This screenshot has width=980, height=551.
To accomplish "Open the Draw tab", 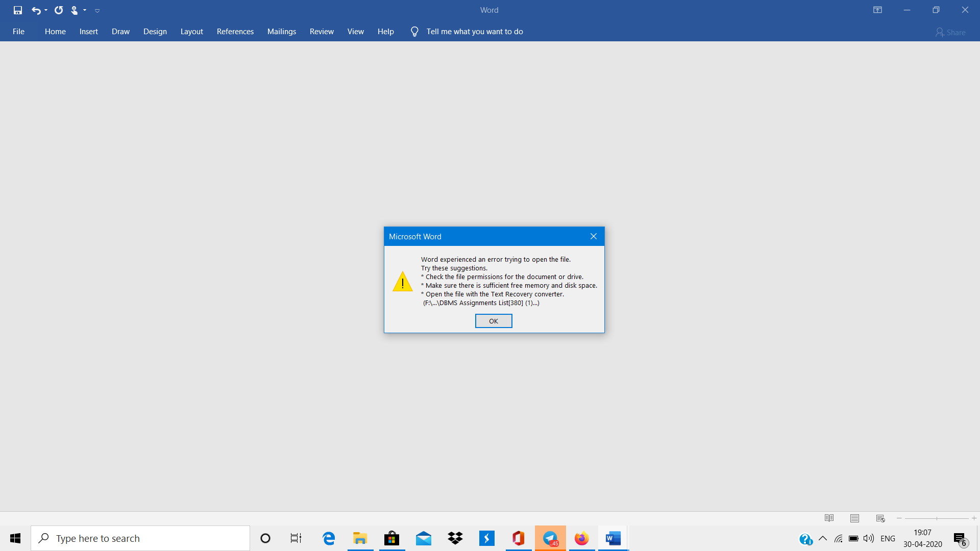I will coord(121,32).
